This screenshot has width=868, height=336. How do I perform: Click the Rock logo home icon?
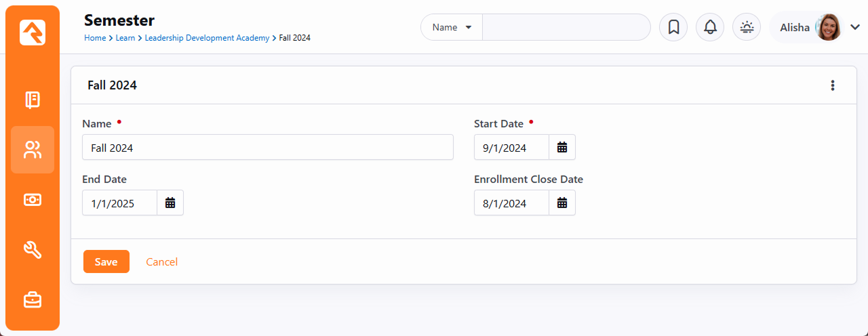pyautogui.click(x=33, y=33)
